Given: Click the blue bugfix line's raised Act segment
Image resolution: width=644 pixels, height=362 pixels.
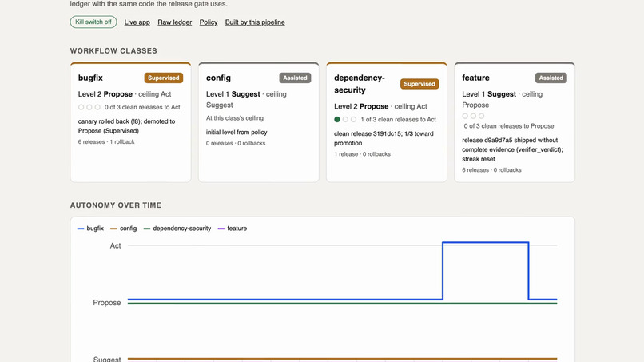Looking at the screenshot, I should pos(486,243).
